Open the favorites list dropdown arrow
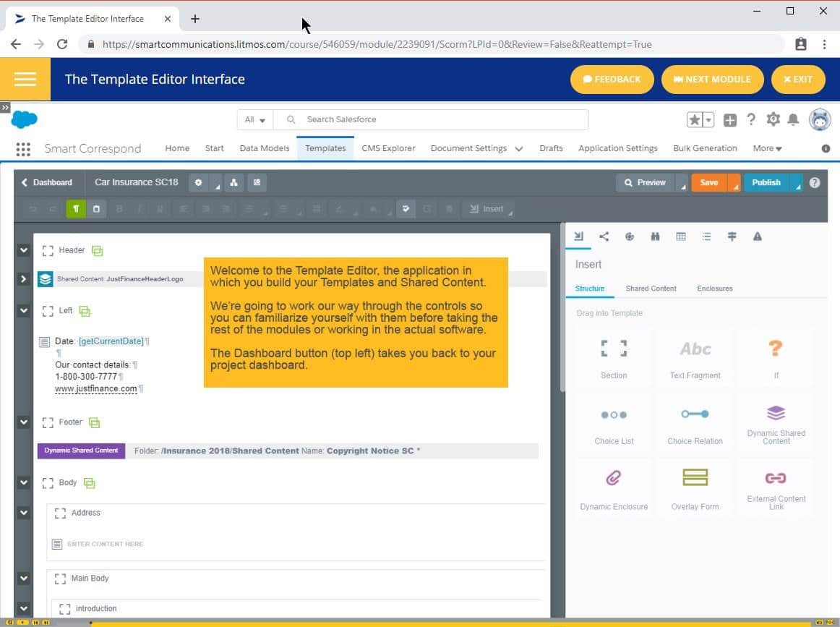This screenshot has height=627, width=840. 708,120
